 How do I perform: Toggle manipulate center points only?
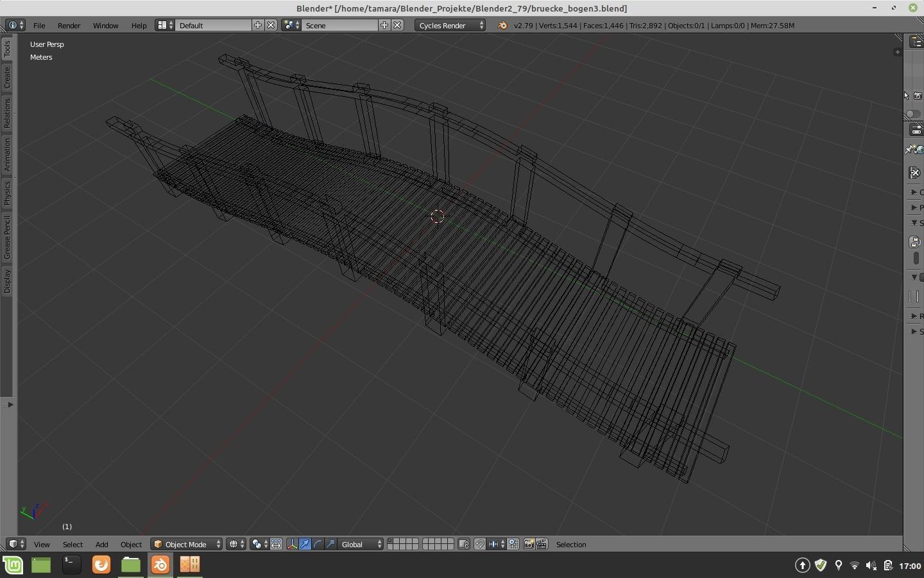pos(276,544)
